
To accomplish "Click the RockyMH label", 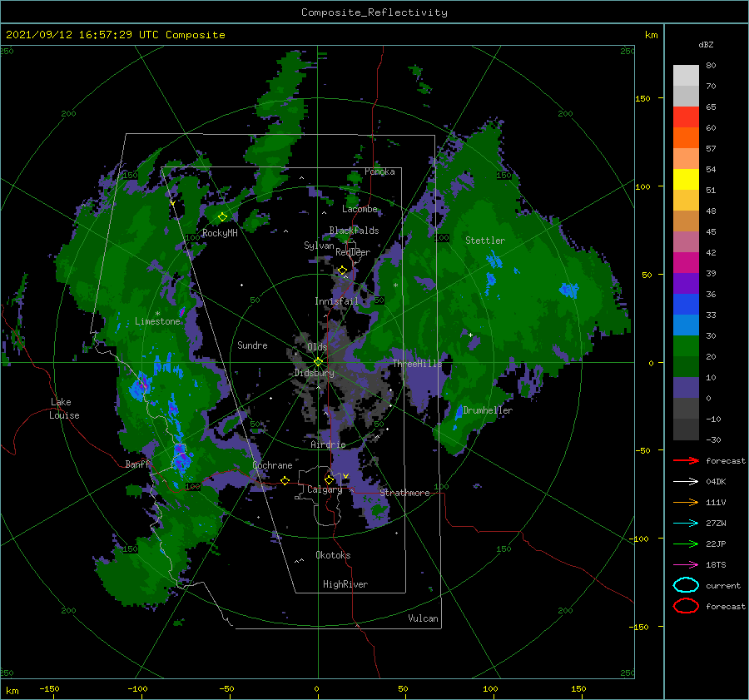I will [220, 233].
